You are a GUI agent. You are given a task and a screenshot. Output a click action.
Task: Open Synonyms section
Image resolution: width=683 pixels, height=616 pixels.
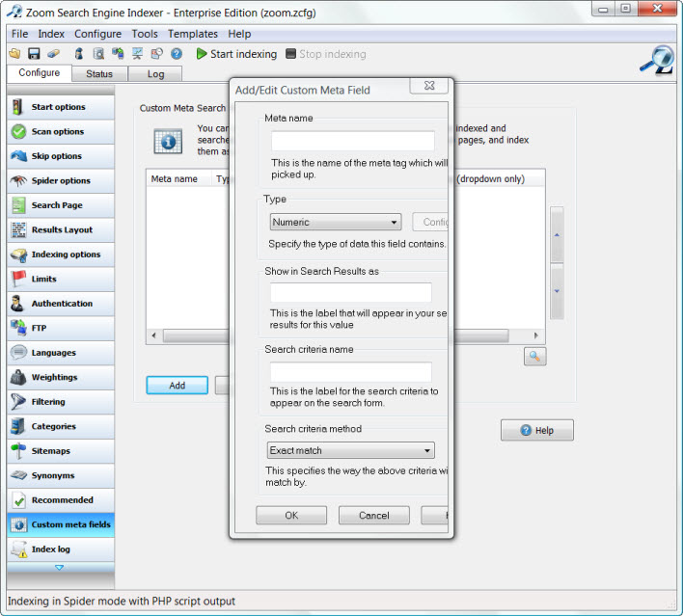pos(61,475)
